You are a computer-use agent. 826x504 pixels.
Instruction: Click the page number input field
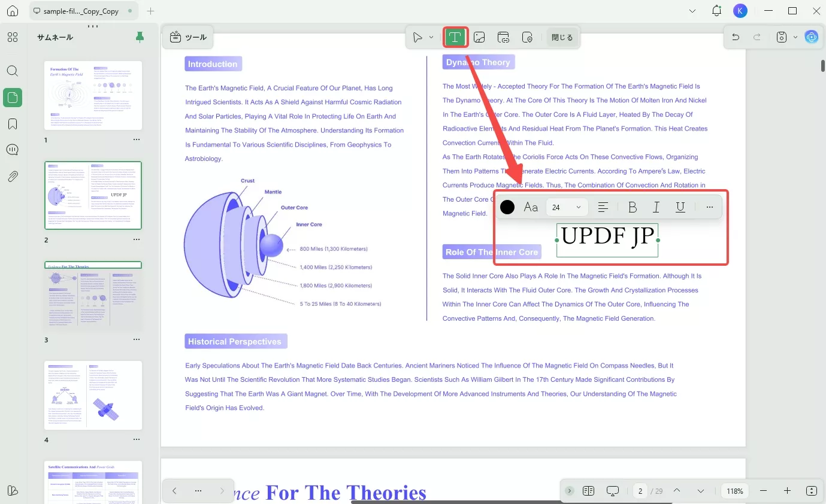click(x=640, y=490)
